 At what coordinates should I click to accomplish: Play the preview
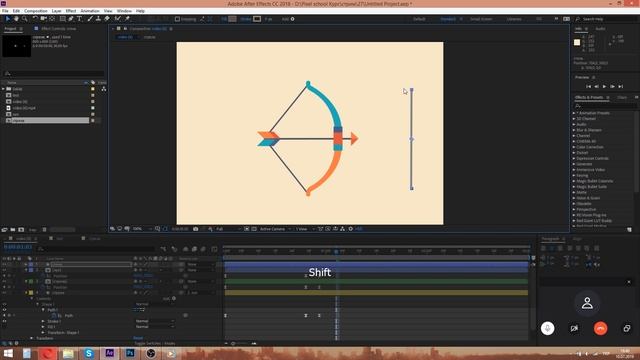604,87
